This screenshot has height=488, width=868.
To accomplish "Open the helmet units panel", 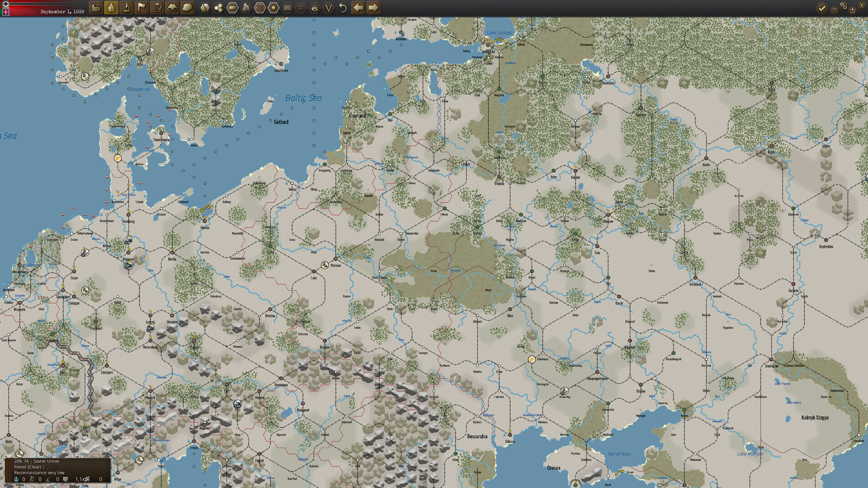I will point(188,8).
